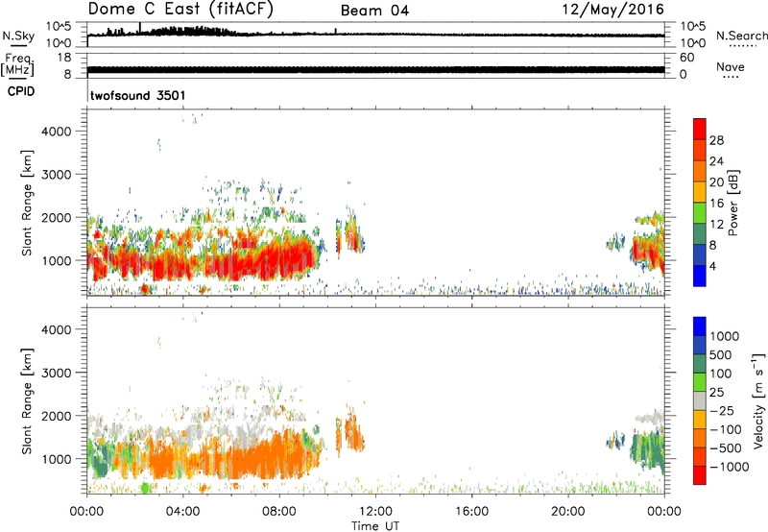Click the "Velocity [m s-1]" colorbar title
Image resolution: width=768 pixels, height=532 pixels.
(x=759, y=401)
